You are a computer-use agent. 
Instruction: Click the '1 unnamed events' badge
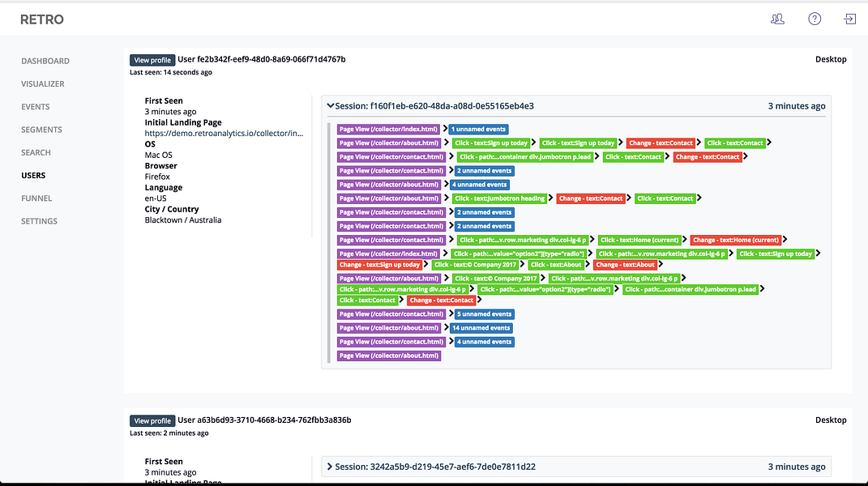pos(478,129)
